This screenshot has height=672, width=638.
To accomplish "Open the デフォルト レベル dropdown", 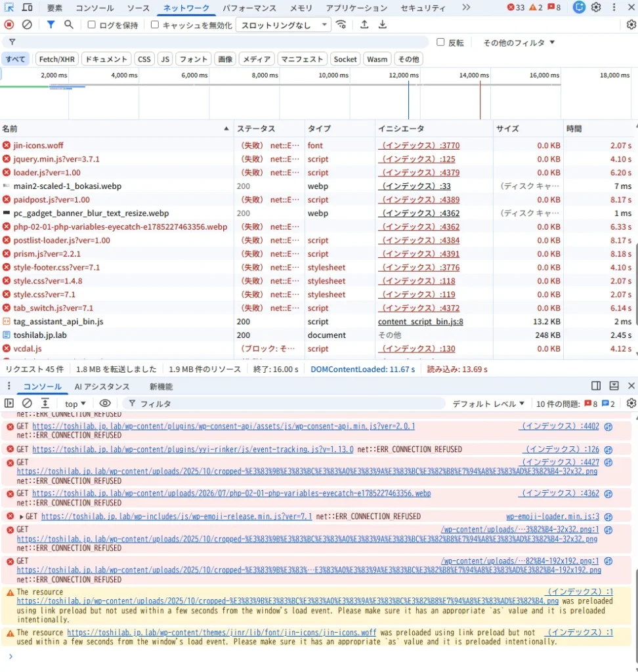I will [488, 404].
